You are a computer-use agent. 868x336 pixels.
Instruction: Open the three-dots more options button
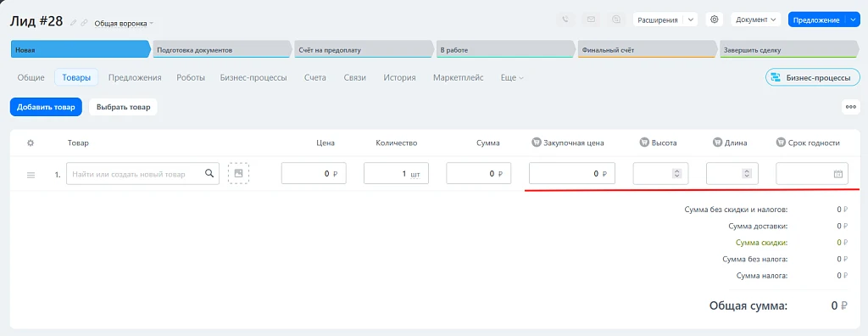pos(851,107)
